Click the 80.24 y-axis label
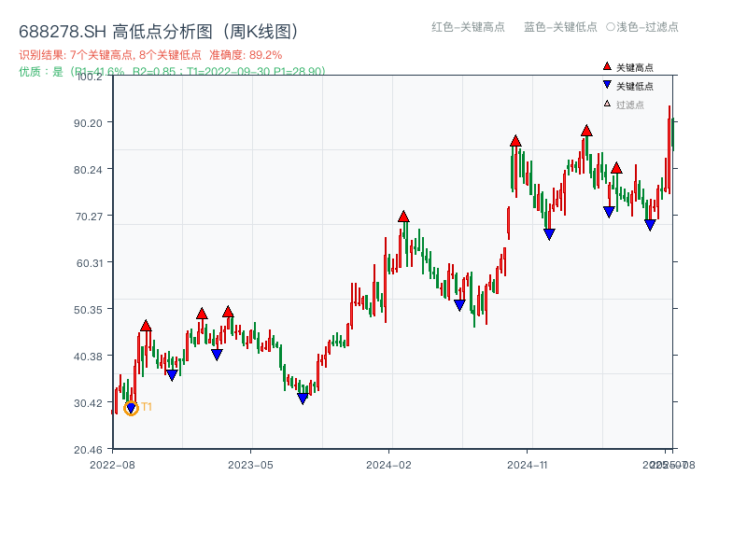Screen dimensions: 747x560 tap(88, 170)
